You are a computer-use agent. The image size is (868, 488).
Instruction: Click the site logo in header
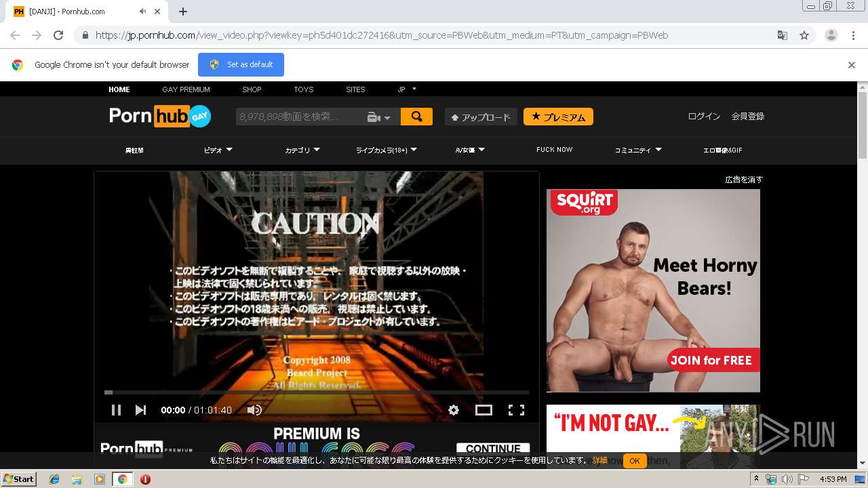pos(160,117)
